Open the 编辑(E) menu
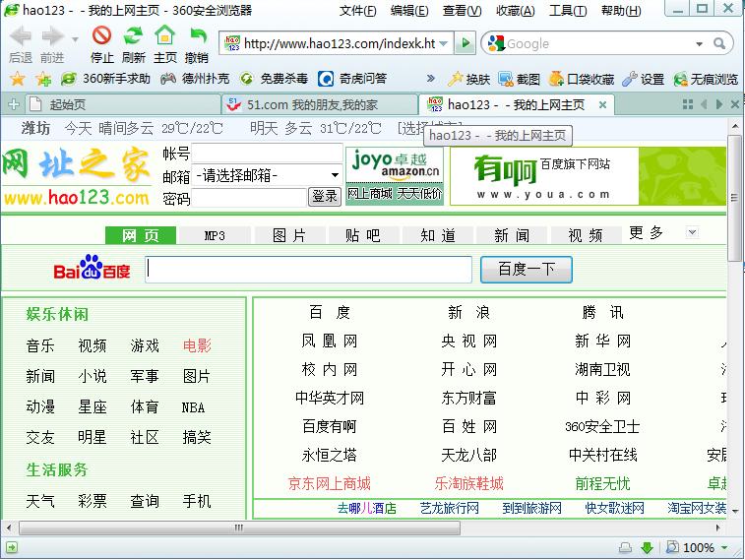The height and width of the screenshot is (560, 745). coord(409,11)
